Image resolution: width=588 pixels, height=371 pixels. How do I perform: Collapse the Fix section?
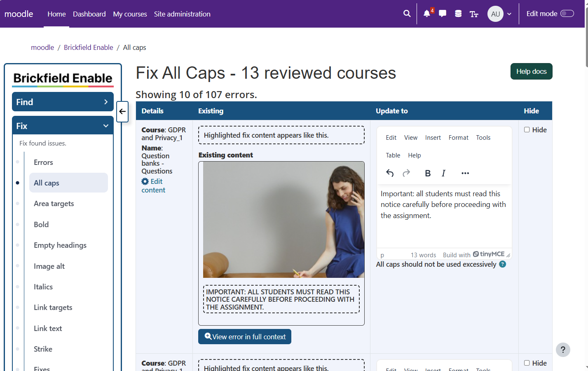pyautogui.click(x=63, y=126)
